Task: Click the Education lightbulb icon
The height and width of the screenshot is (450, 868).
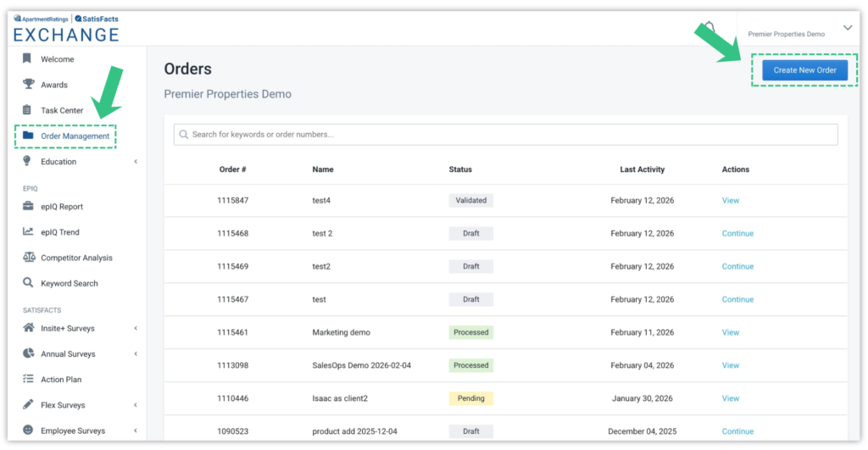Action: [x=28, y=161]
